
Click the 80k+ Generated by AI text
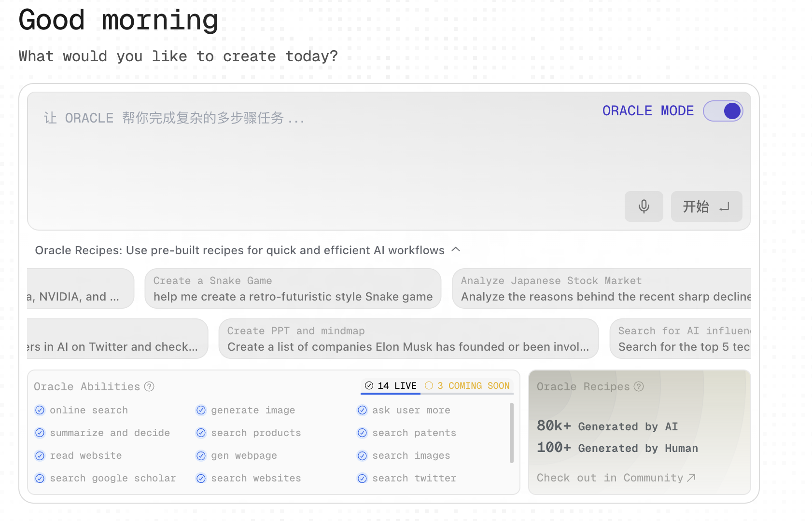607,426
